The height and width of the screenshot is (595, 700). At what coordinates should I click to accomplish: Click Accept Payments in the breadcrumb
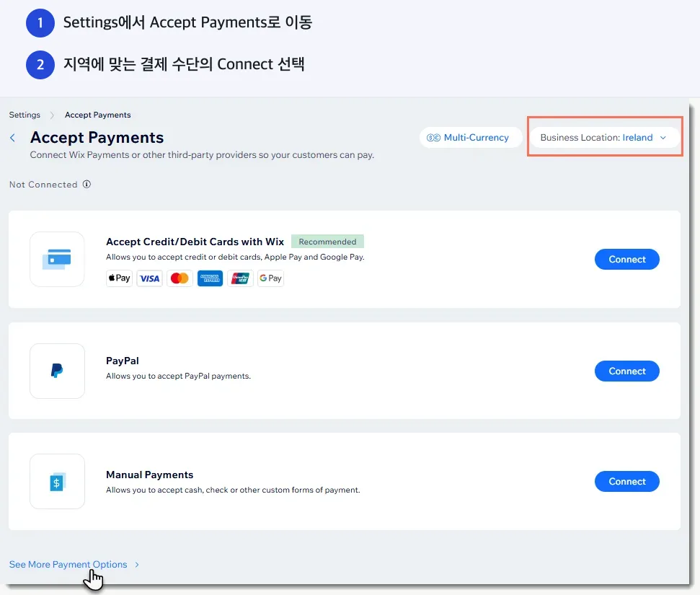(x=98, y=115)
